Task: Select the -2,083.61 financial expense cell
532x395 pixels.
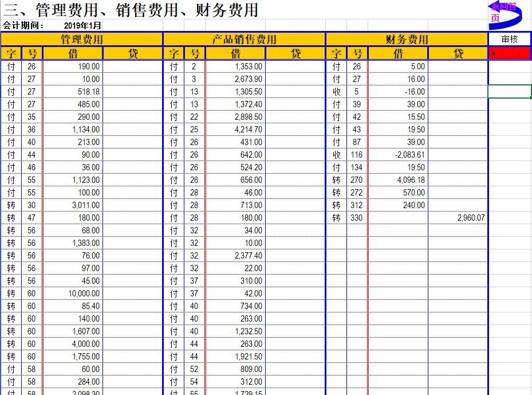Action: 397,155
